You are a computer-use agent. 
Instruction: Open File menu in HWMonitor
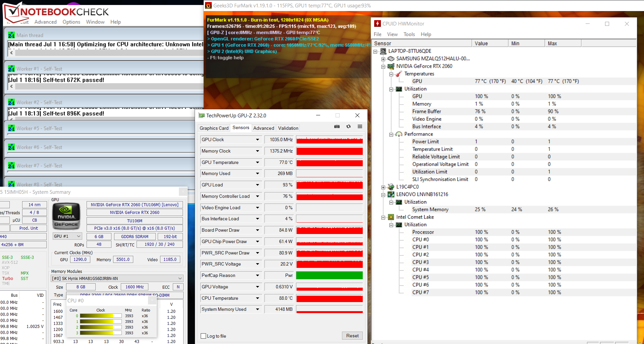(378, 34)
